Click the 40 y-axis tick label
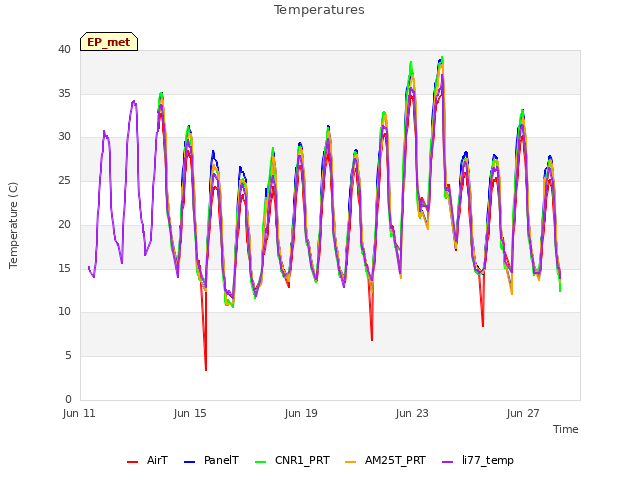The image size is (640, 480). (x=64, y=49)
